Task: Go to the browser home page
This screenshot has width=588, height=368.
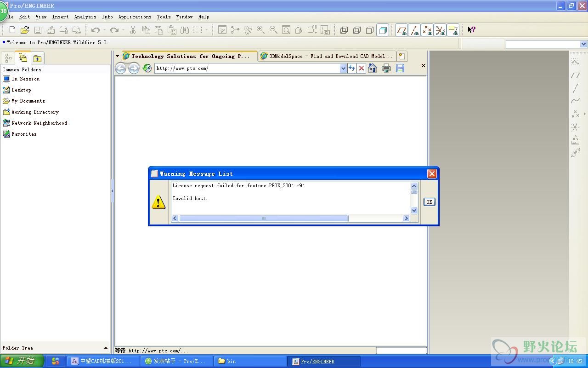Action: pyautogui.click(x=373, y=68)
